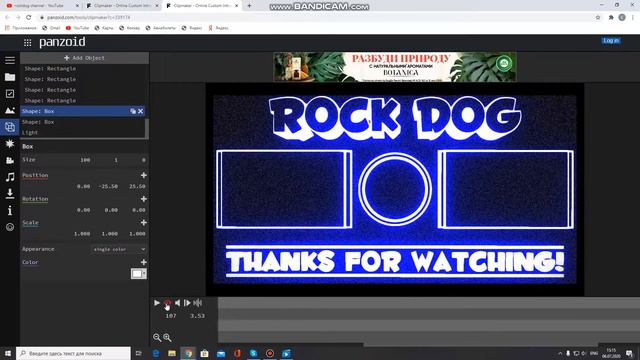
Task: Open the mountain landscape sidebar icon
Action: pyautogui.click(x=10, y=110)
